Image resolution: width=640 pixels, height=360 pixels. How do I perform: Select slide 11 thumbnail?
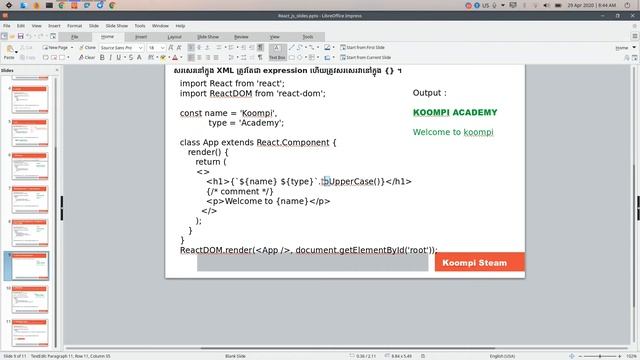pyautogui.click(x=30, y=333)
